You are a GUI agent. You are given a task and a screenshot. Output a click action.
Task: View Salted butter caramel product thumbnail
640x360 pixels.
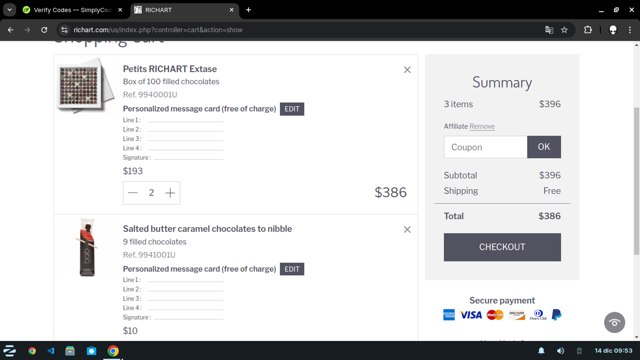87,247
